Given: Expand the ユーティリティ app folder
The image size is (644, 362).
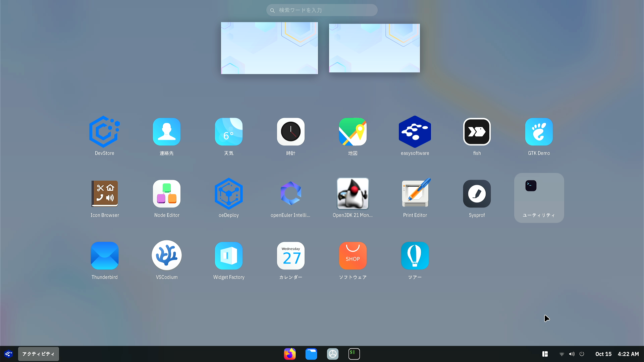Looking at the screenshot, I should tap(539, 198).
